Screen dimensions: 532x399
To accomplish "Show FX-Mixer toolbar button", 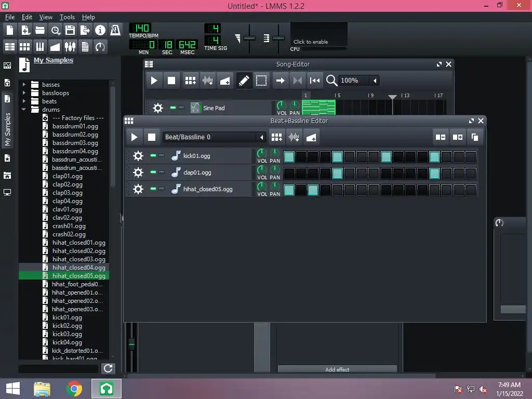I will [70, 46].
